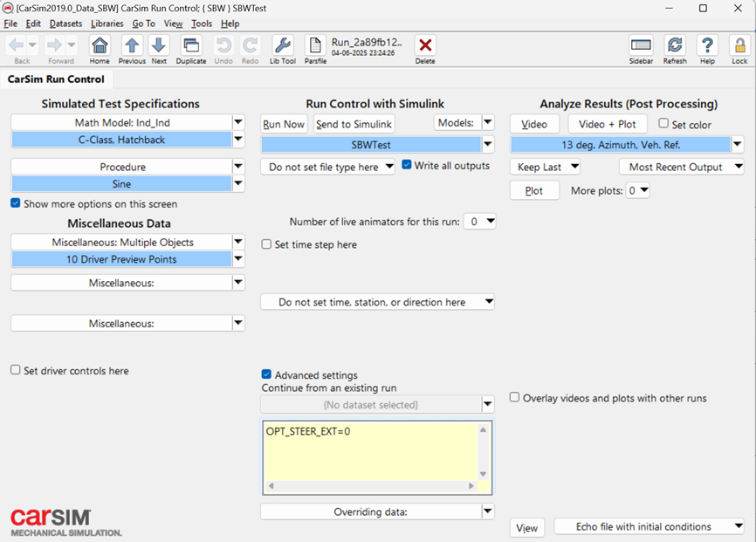Image resolution: width=756 pixels, height=542 pixels.
Task: Open Keep Last dropdown
Action: coord(546,167)
